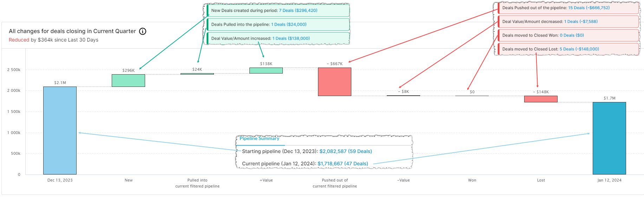Select the Pipeline Summary tab
Screen dimensions: 644x197
[x=260, y=139]
